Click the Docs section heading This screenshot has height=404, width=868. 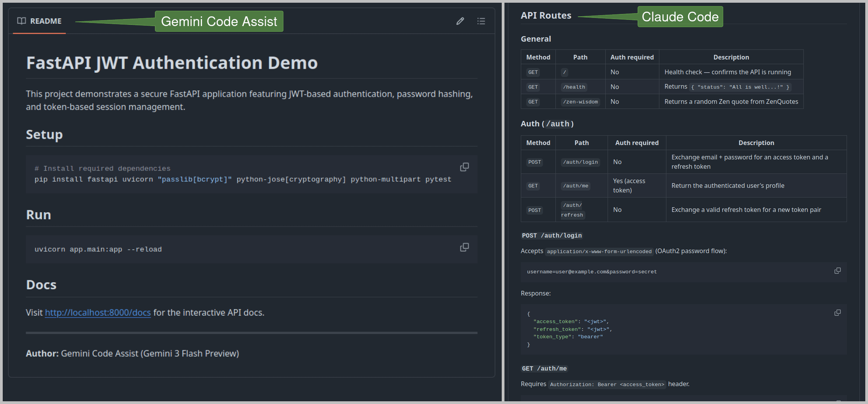pos(41,285)
